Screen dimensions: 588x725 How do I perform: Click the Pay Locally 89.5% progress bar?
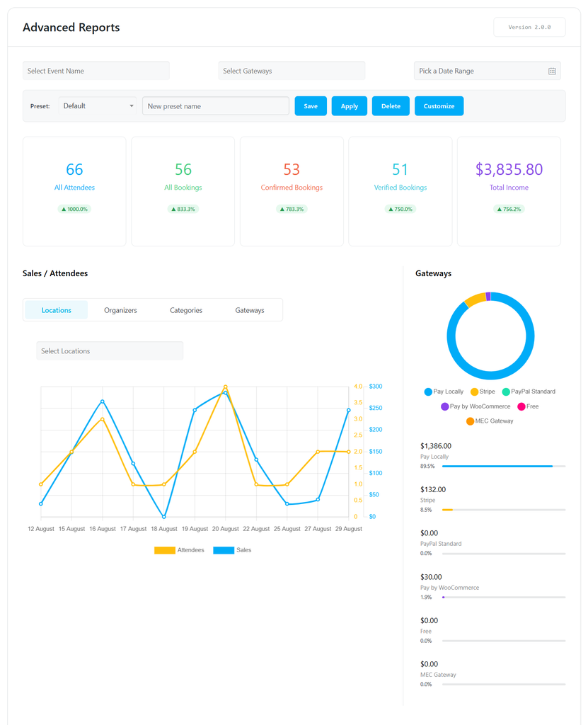504,466
